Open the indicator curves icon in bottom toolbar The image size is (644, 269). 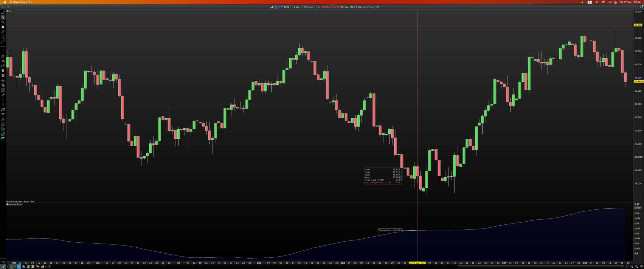click(11, 266)
